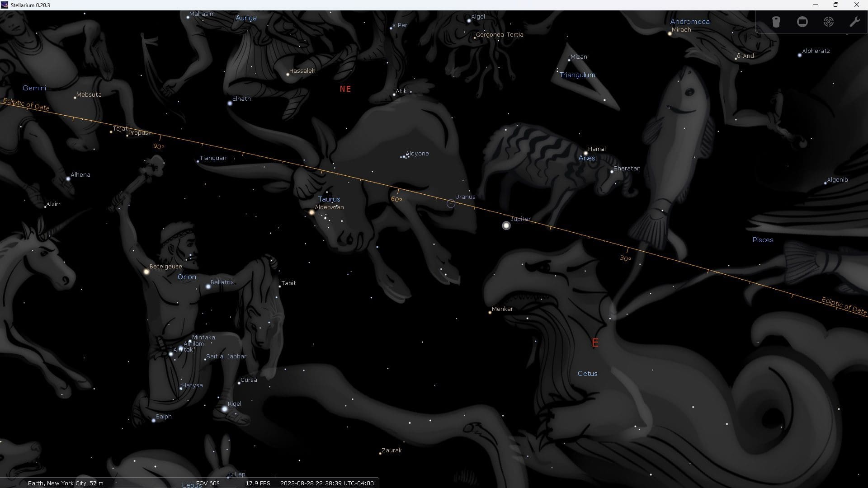868x488 pixels.
Task: Select the Algenib star label
Action: (837, 180)
